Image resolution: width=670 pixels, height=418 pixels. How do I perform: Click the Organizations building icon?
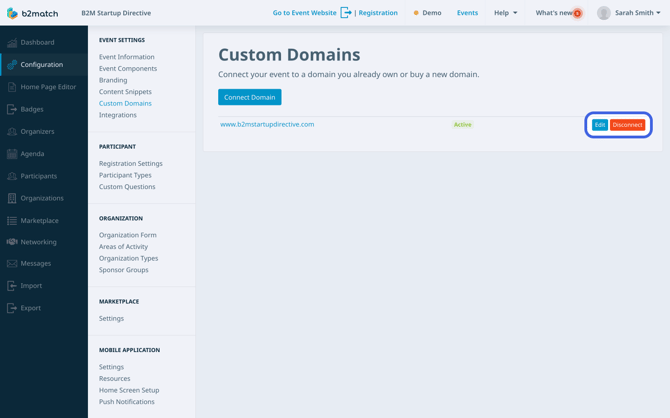coord(12,198)
